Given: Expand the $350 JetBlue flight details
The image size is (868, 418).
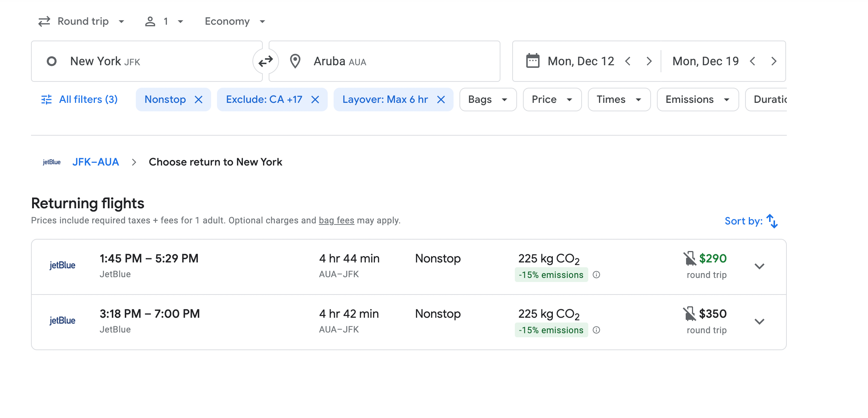Looking at the screenshot, I should pos(759,322).
